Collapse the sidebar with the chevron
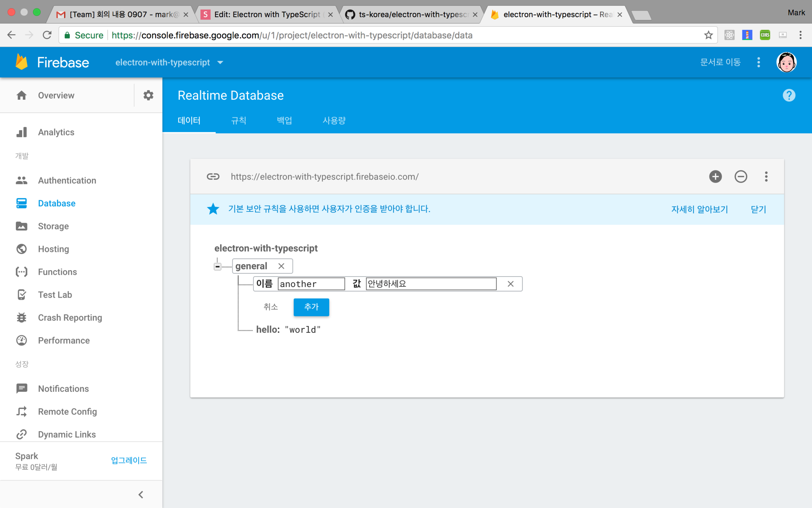Image resolution: width=812 pixels, height=508 pixels. (x=141, y=494)
